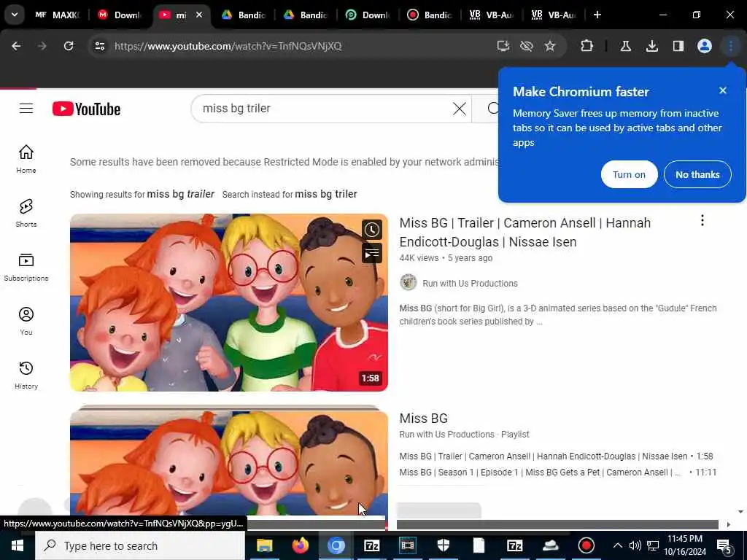Screen dimensions: 747x560
Task: Switch to the second VB-Au tab
Action: point(553,15)
